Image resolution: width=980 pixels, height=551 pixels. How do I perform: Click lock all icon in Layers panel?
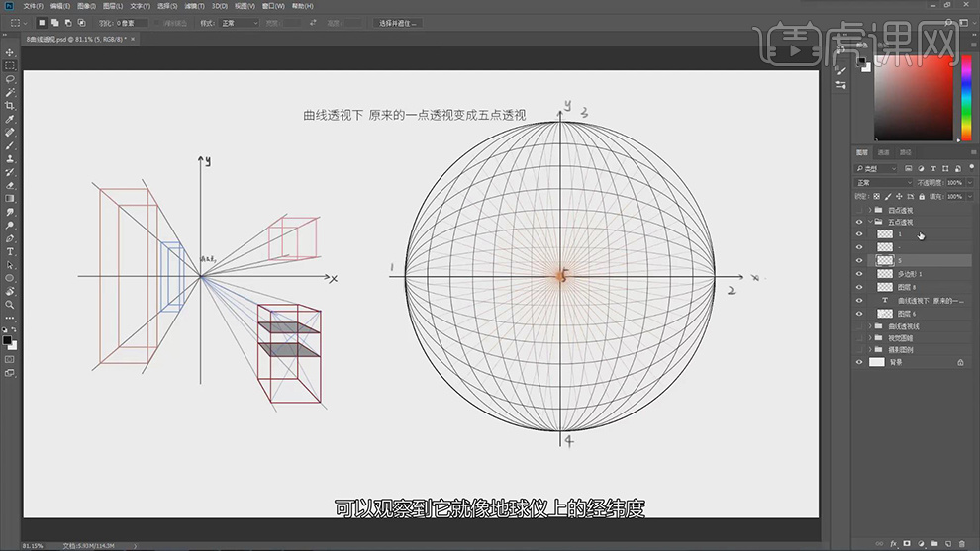click(922, 196)
